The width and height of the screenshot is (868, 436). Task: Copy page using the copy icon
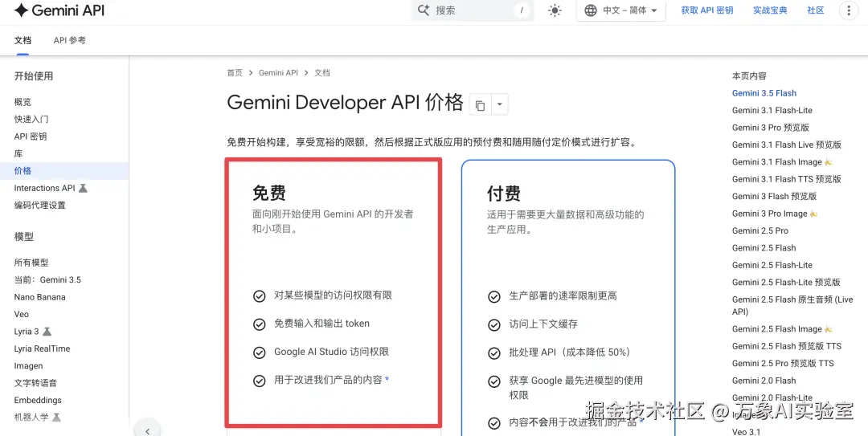(480, 105)
